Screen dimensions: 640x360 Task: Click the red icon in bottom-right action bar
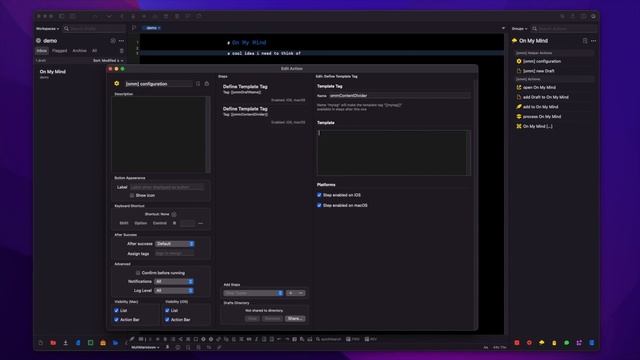517,343
